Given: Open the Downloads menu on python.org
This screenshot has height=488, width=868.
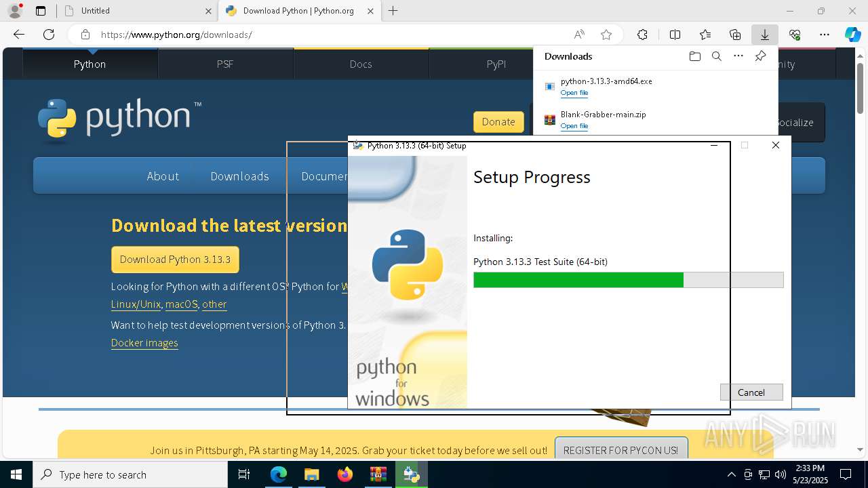Looking at the screenshot, I should pyautogui.click(x=239, y=176).
